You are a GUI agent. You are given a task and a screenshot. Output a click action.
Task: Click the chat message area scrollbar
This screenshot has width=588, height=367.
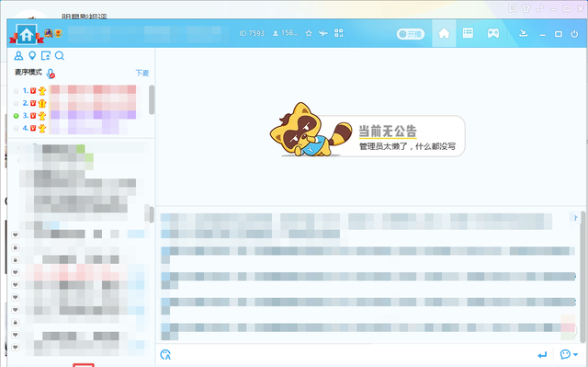[x=583, y=277]
